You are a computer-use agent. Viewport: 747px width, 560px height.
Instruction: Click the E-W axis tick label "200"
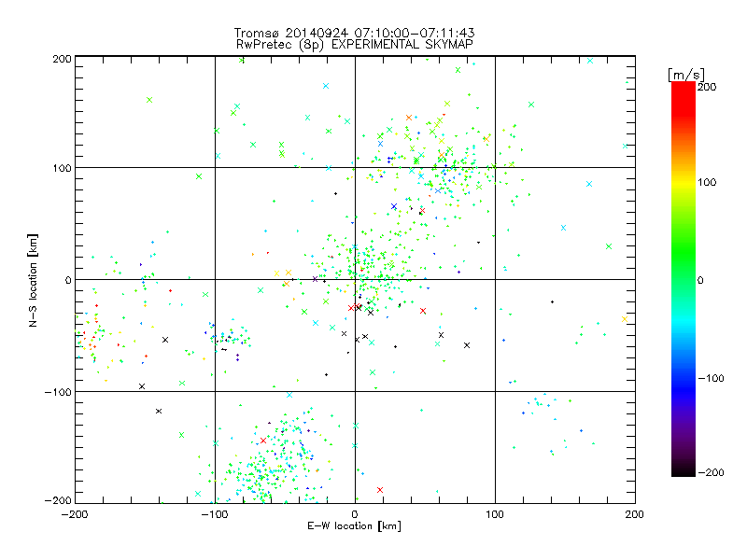(x=635, y=514)
